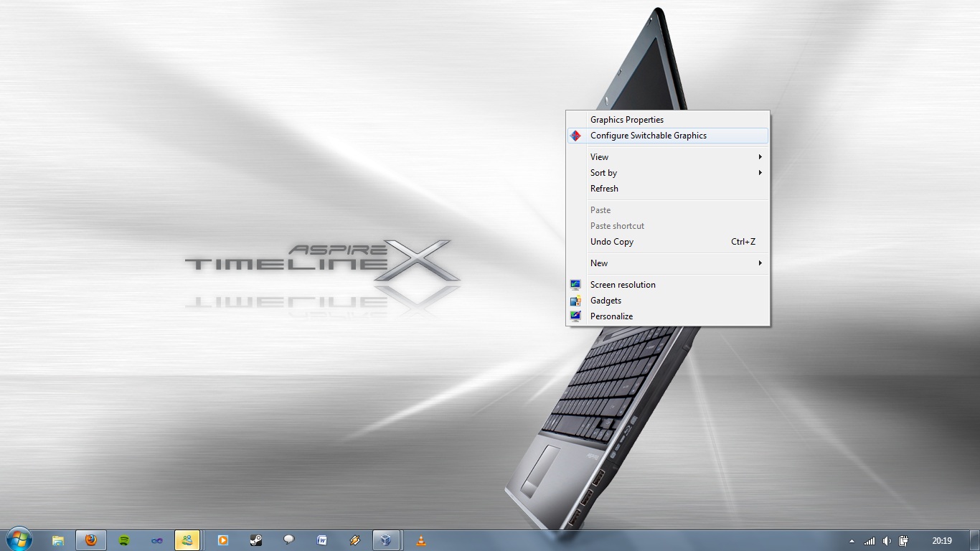Viewport: 980px width, 551px height.
Task: Open Winamp lightning-bolt icon in taskbar
Action: pyautogui.click(x=354, y=540)
